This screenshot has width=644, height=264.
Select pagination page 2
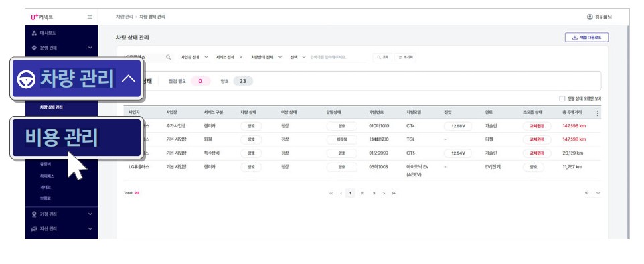click(x=362, y=193)
